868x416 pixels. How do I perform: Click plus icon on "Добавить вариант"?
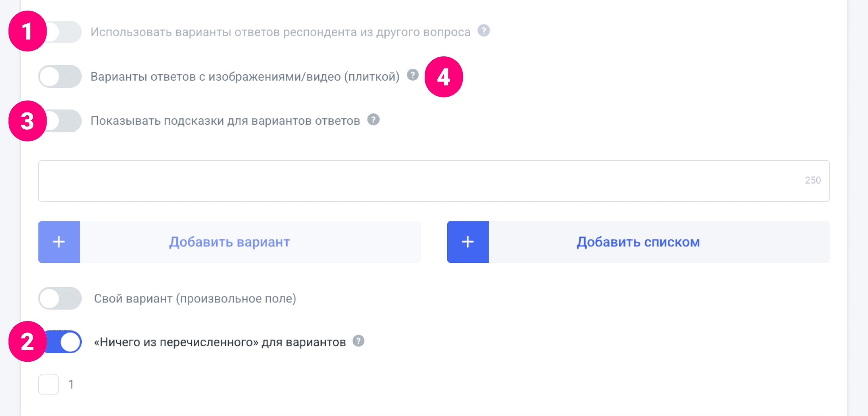(59, 242)
